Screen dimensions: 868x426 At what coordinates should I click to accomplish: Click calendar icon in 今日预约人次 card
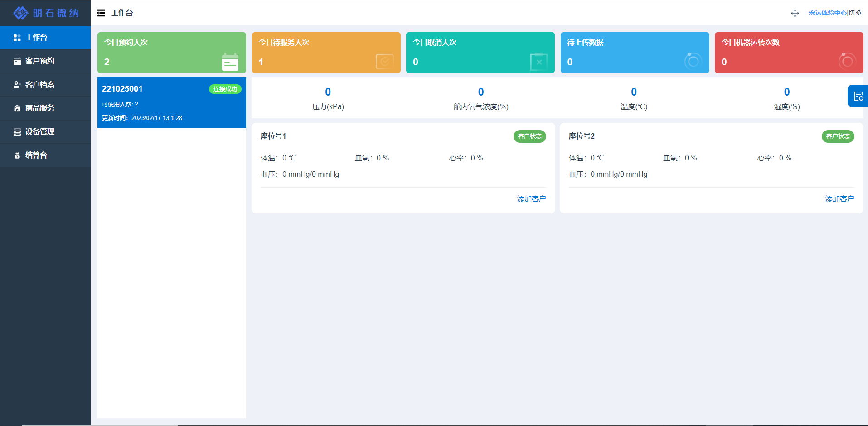(x=230, y=62)
